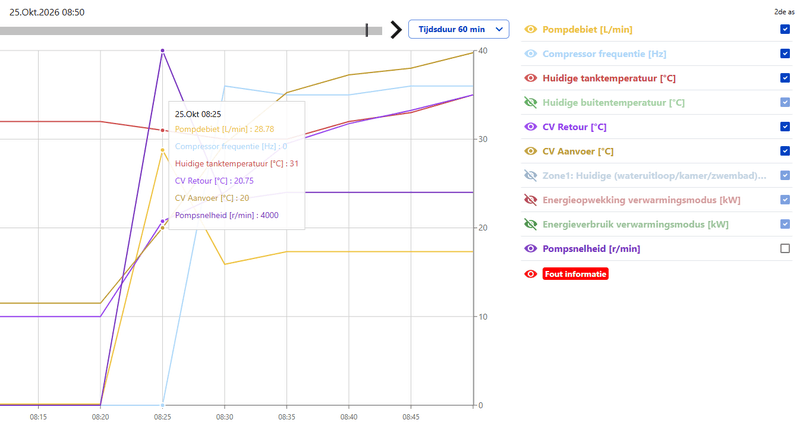Toggle 2de as checkbox for Zone1 Huidige

(x=785, y=175)
